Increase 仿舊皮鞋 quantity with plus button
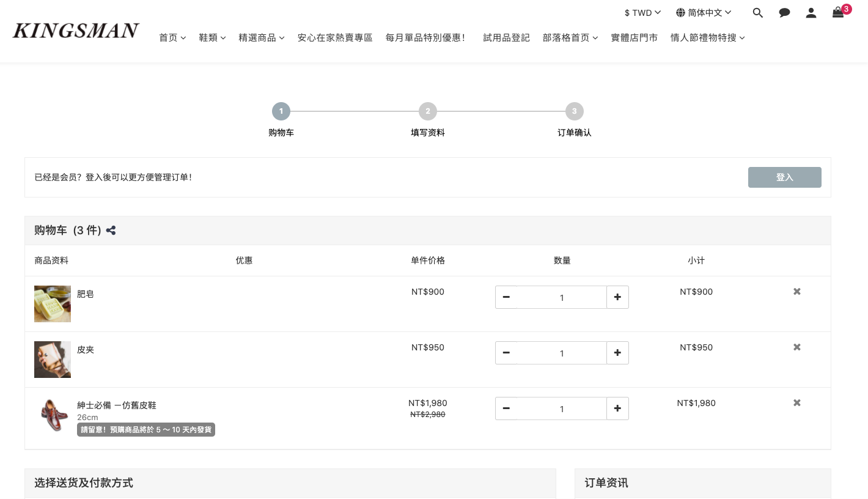Screen dimensions: 868x499 coord(617,408)
